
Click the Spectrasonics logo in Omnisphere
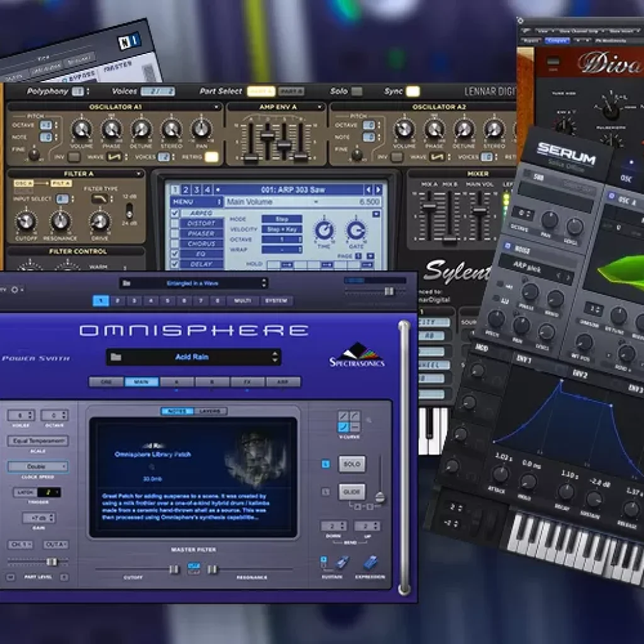357,355
